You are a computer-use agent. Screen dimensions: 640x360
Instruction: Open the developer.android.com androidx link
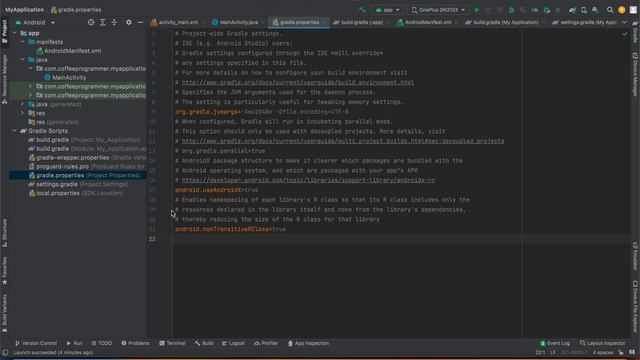308,180
